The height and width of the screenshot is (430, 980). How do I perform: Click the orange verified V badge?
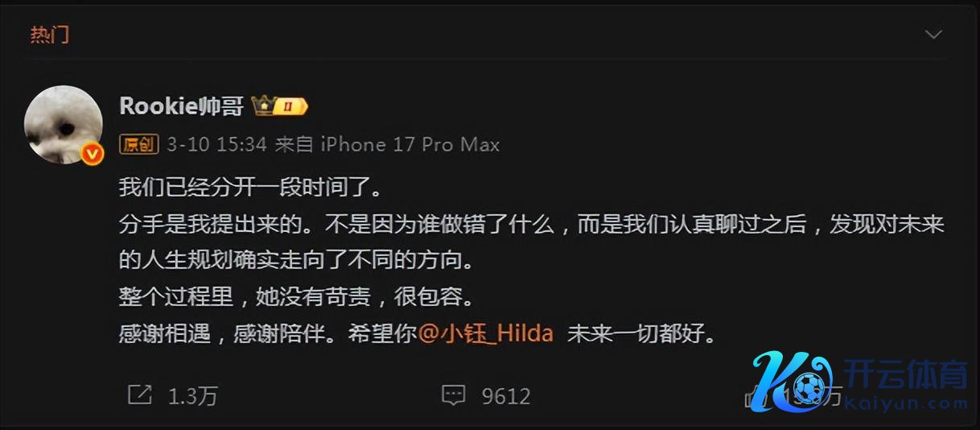tap(93, 153)
